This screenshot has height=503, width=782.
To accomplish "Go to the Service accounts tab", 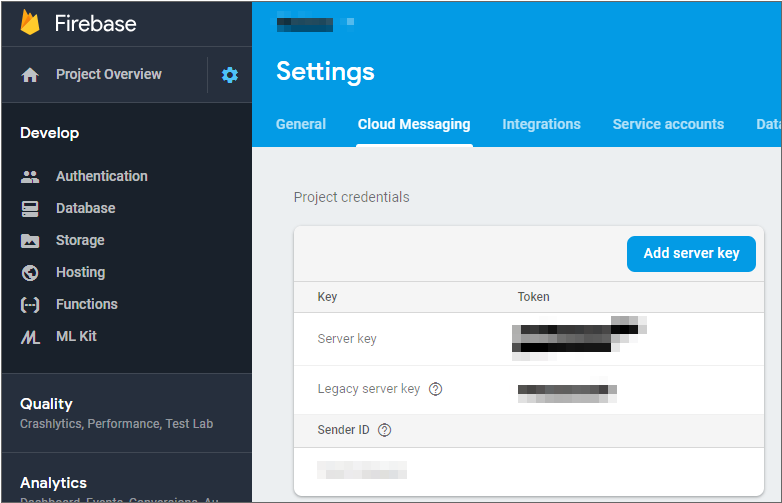I will [668, 125].
